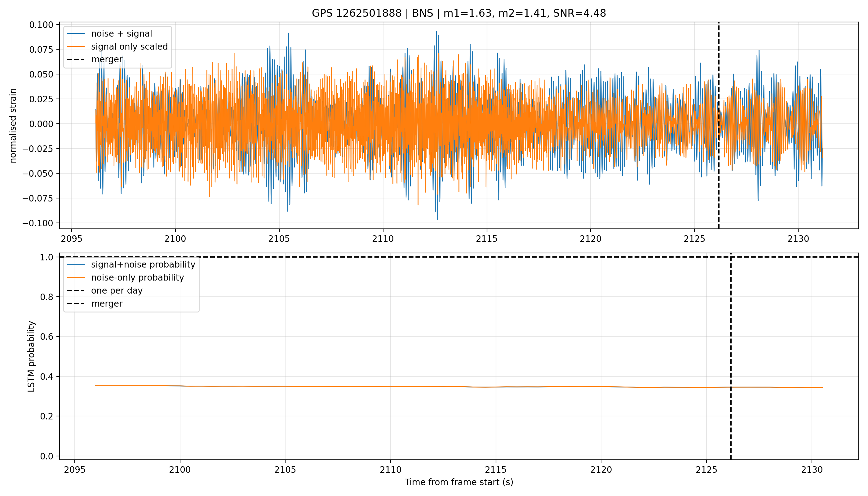
Task: Click 'signal only scaled' legend label
Action: pyautogui.click(x=130, y=47)
